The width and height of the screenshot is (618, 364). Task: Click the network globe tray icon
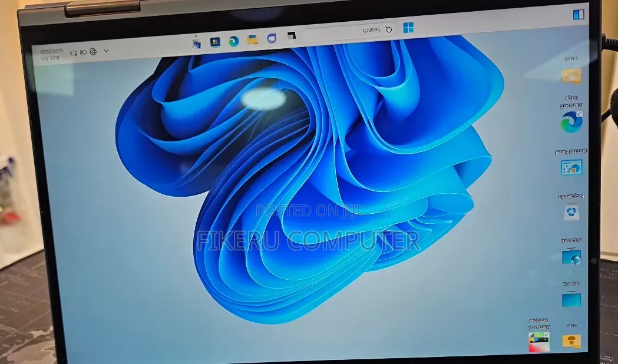pos(93,52)
